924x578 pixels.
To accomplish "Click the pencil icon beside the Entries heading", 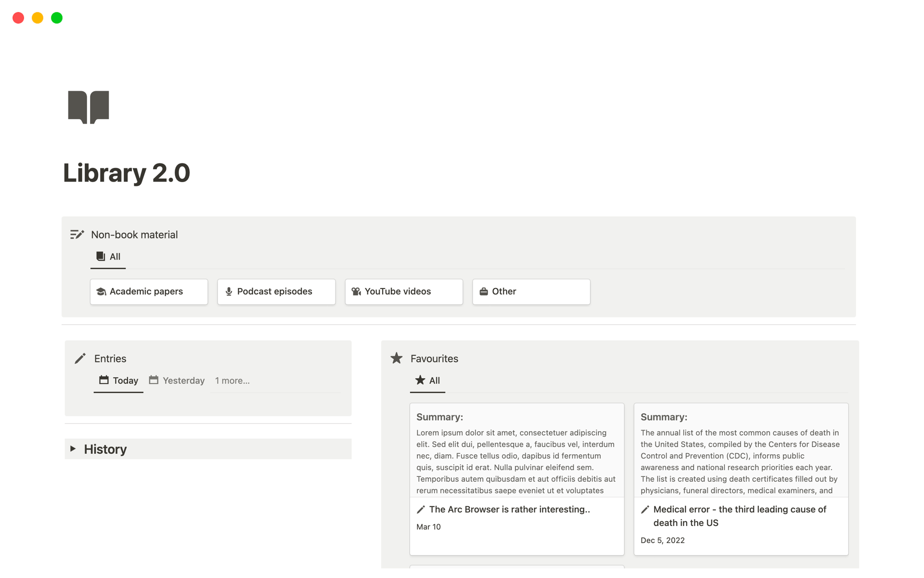I will pyautogui.click(x=80, y=358).
